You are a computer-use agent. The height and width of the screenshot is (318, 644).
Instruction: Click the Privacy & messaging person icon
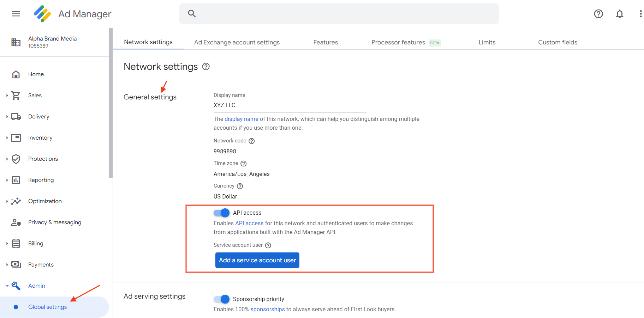coord(16,222)
